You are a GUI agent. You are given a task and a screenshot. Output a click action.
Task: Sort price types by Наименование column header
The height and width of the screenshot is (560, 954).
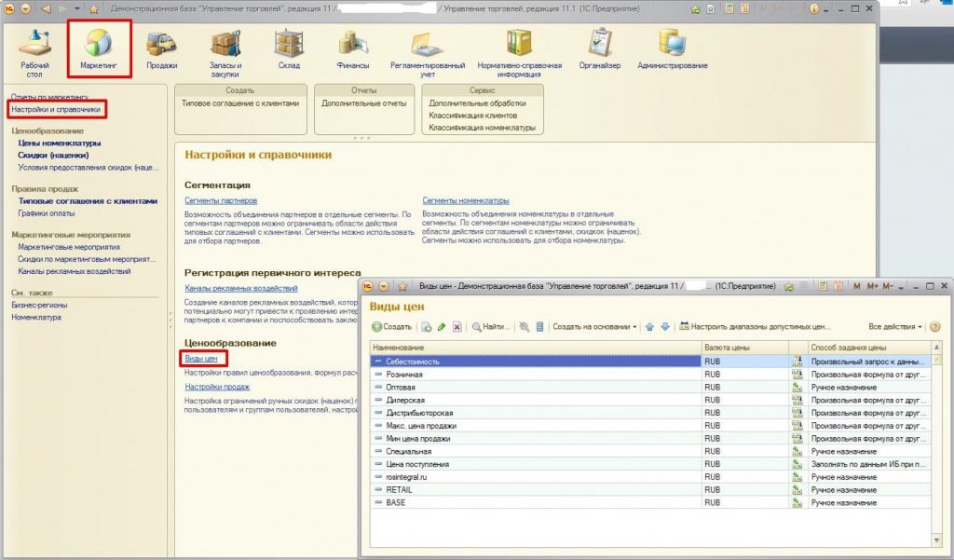pos(536,348)
